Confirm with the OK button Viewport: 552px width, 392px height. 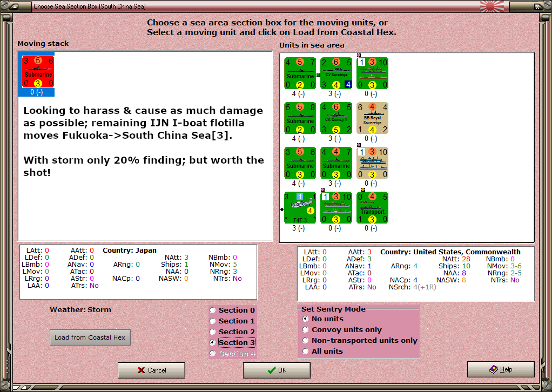pyautogui.click(x=277, y=370)
